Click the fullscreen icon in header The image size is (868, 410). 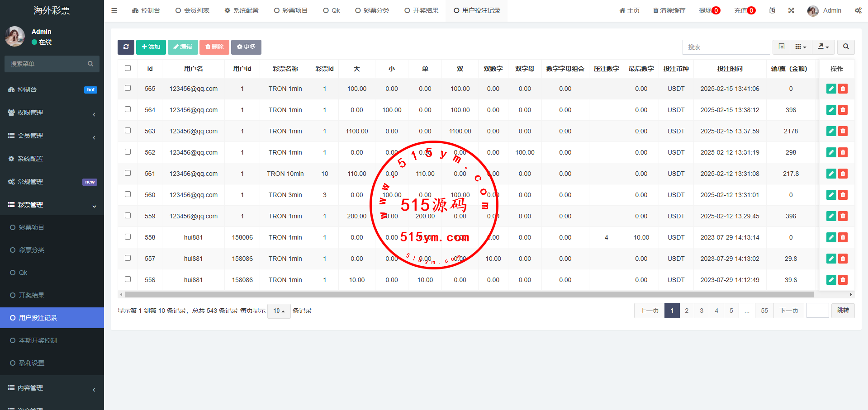[791, 10]
